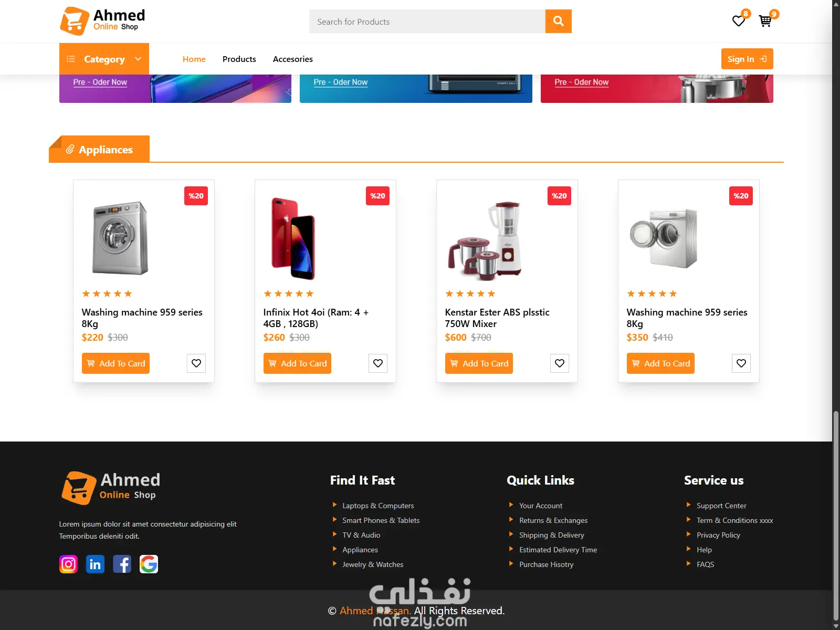Click the search magnifier icon button
The width and height of the screenshot is (840, 630).
pos(558,21)
